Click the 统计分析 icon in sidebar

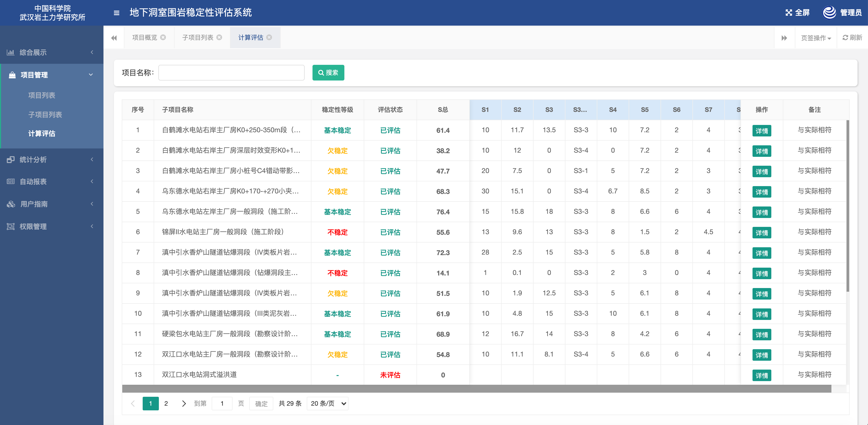point(10,159)
